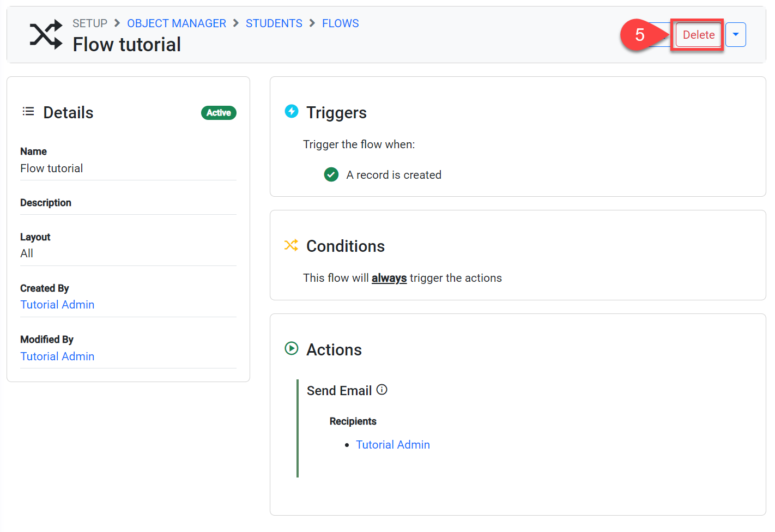
Task: Open the dropdown arrow next to Delete
Action: (x=735, y=35)
